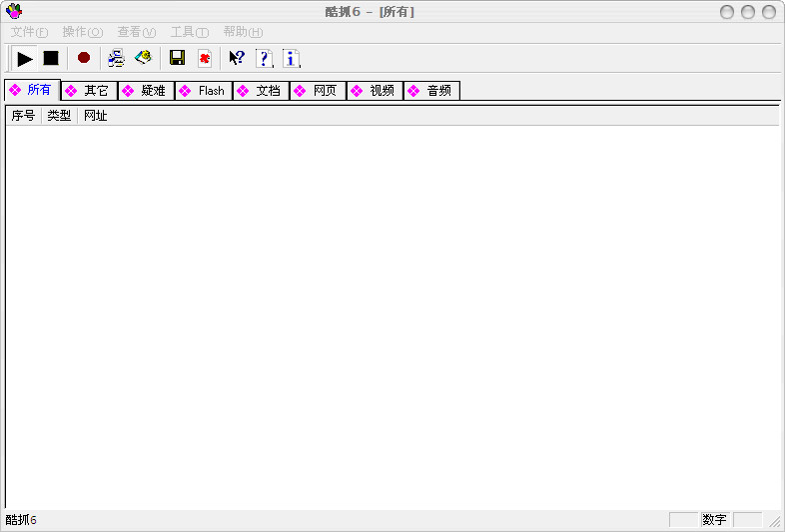Click the middle round window button

(x=747, y=12)
